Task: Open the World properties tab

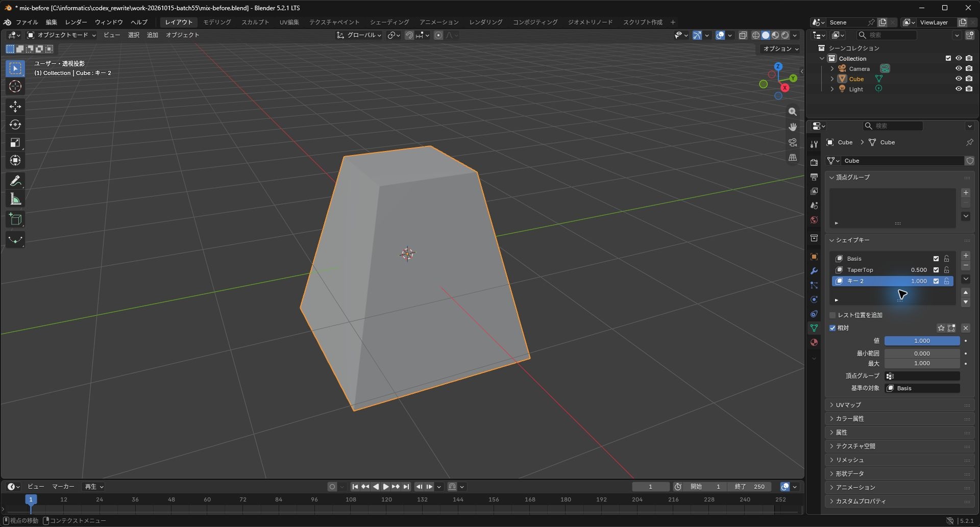Action: tap(814, 220)
